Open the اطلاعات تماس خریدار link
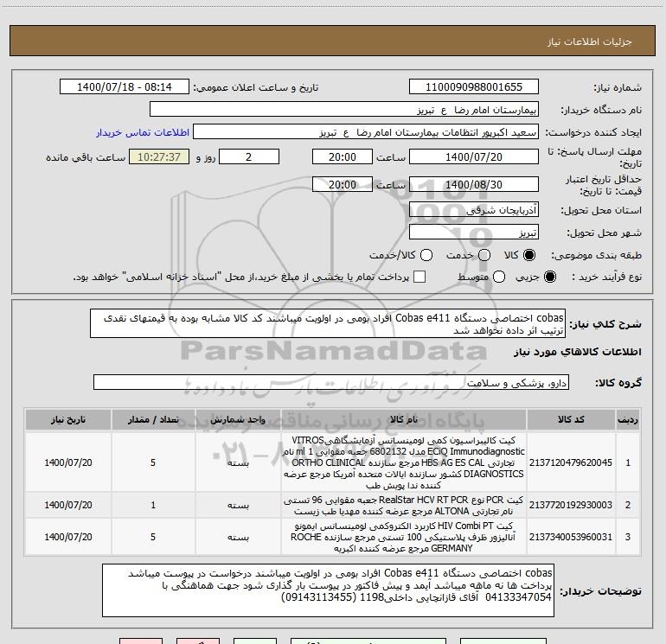The image size is (666, 644). 143,132
